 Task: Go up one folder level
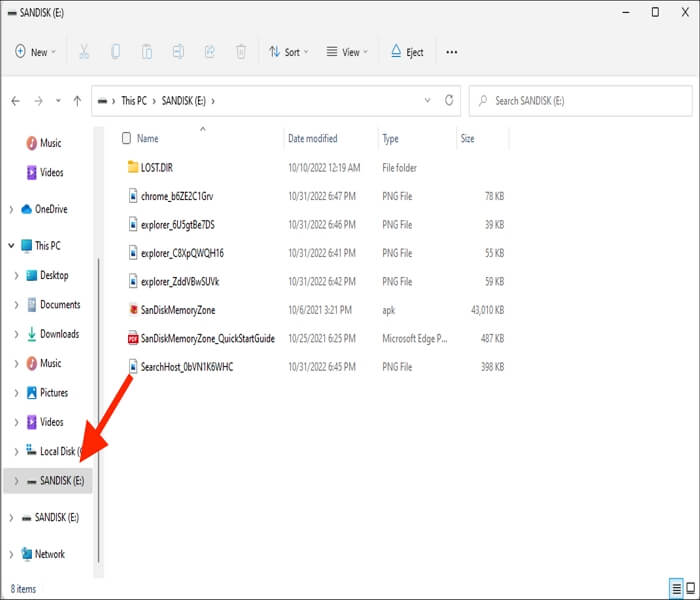(77, 101)
